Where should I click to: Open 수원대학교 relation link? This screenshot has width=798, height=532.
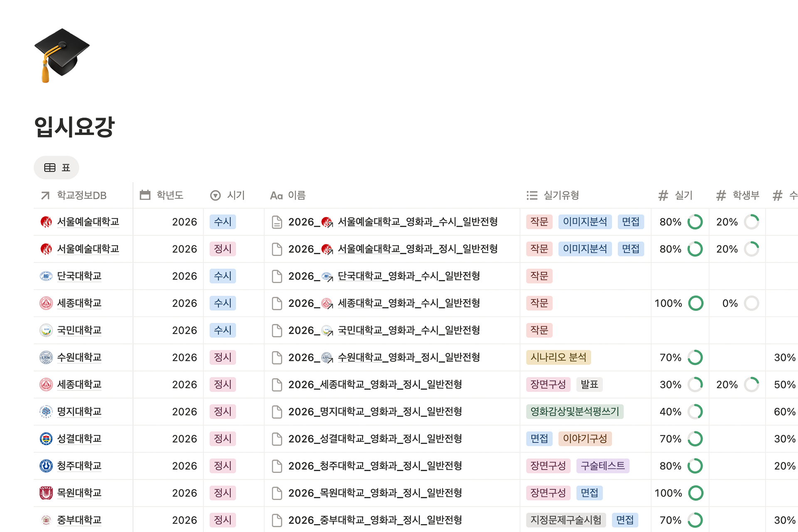(x=79, y=357)
